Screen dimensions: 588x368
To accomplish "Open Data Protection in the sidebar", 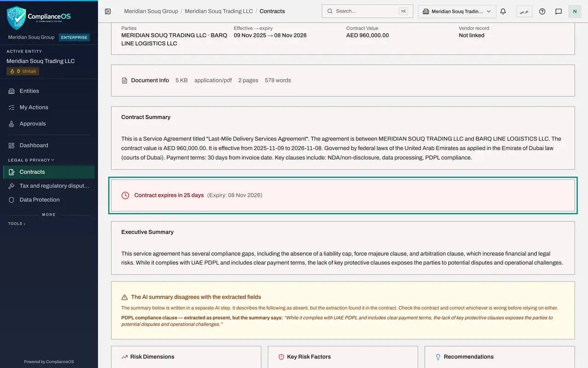I will (49, 200).
